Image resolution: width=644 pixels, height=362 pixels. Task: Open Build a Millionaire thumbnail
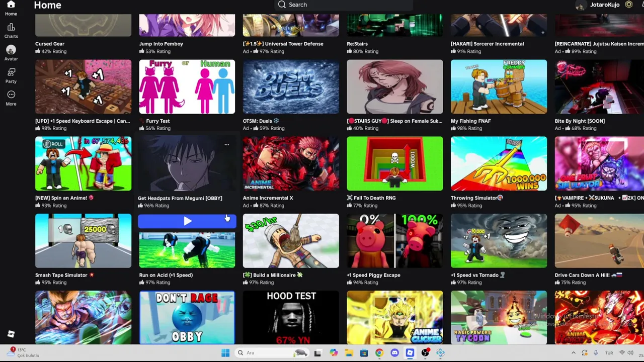click(x=291, y=241)
